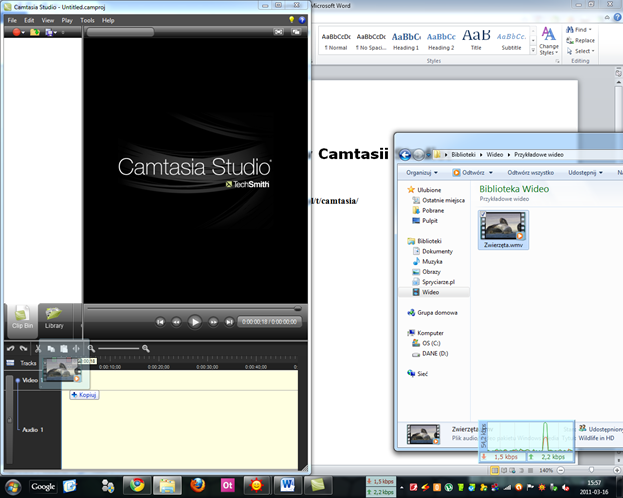623x498 pixels.
Task: Apply the Heading 1 style in Word
Action: click(406, 42)
